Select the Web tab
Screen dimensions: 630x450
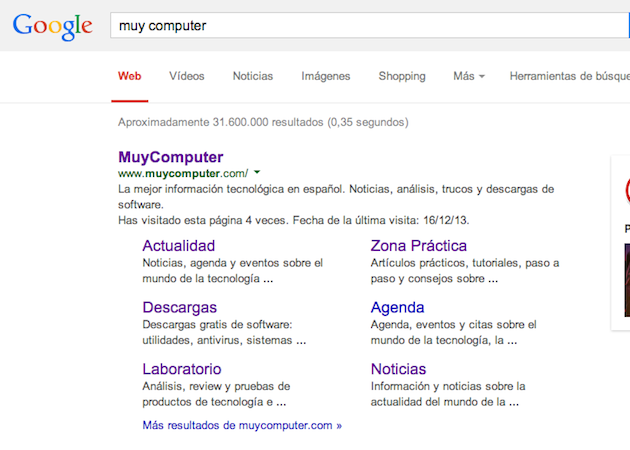tap(129, 76)
